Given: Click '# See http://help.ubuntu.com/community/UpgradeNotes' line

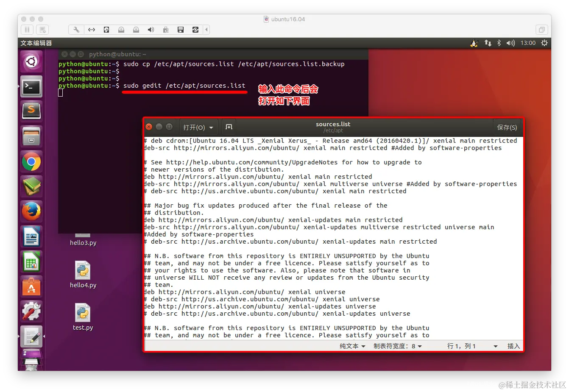Looking at the screenshot, I should (283, 162).
